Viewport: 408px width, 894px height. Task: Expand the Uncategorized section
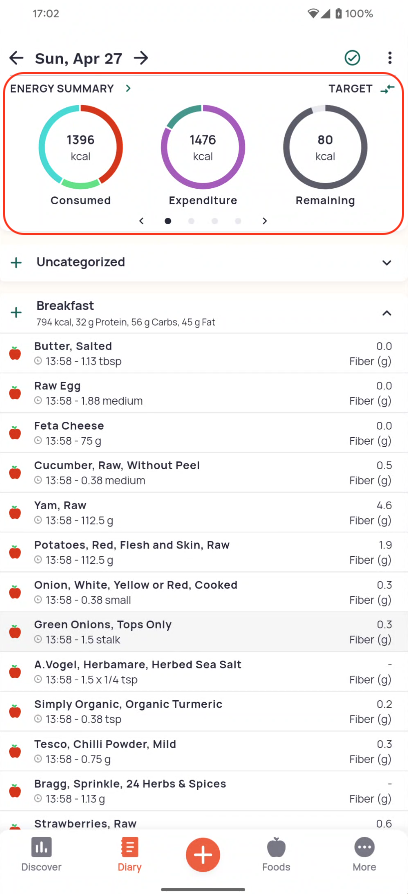pos(387,262)
